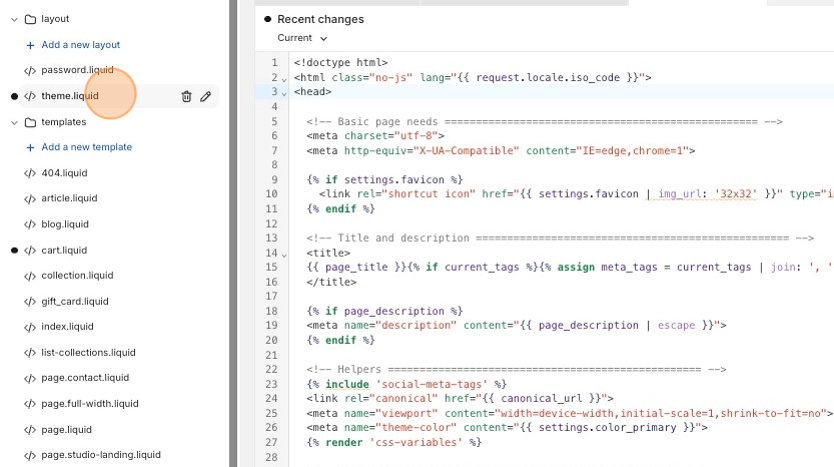The width and height of the screenshot is (834, 467).
Task: Collapse the templates folder chevron
Action: coord(14,122)
